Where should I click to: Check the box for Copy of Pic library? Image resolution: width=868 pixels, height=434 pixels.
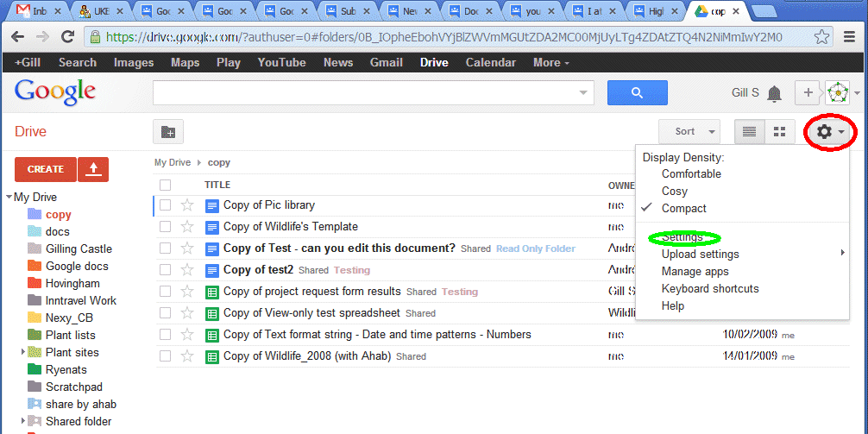pyautogui.click(x=165, y=205)
